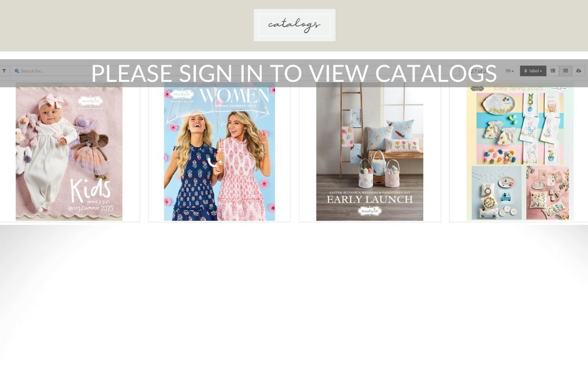
Task: Switch to list view icon
Action: [553, 71]
